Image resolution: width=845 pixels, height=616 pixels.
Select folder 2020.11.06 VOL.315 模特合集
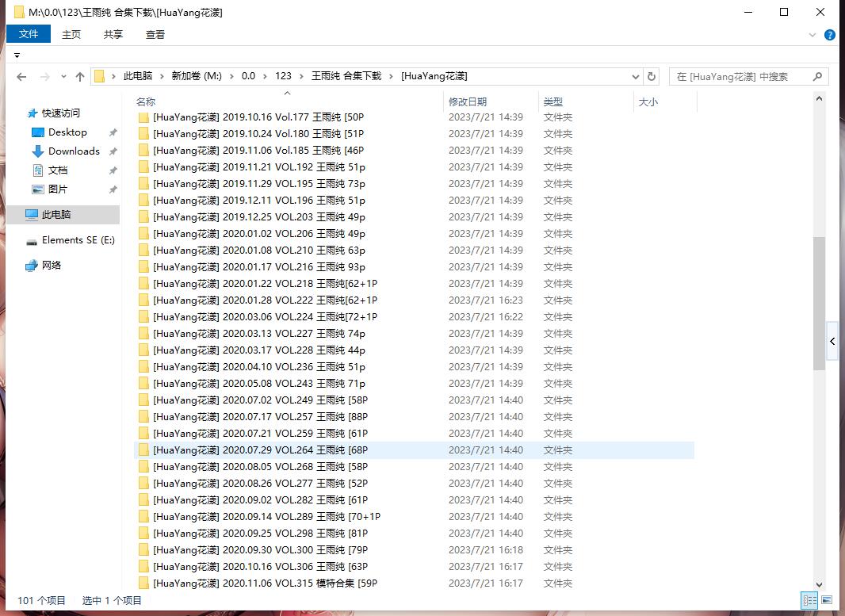click(265, 583)
